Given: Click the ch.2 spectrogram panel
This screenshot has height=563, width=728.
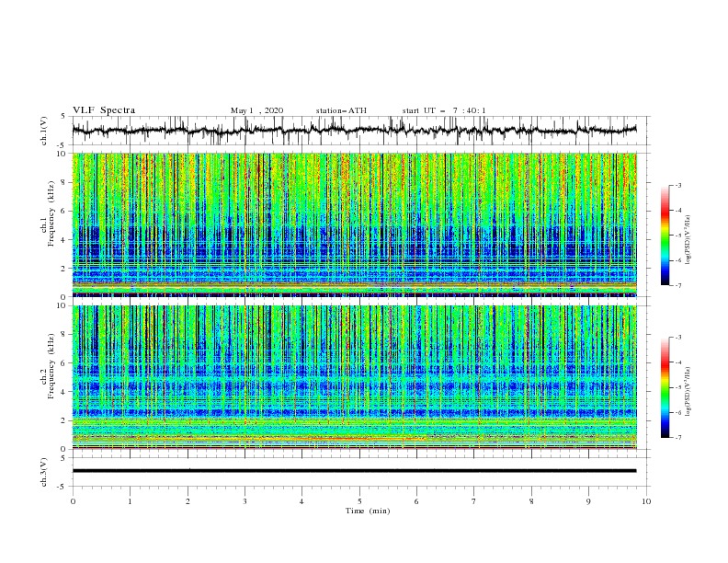Looking at the screenshot, I should [x=354, y=377].
